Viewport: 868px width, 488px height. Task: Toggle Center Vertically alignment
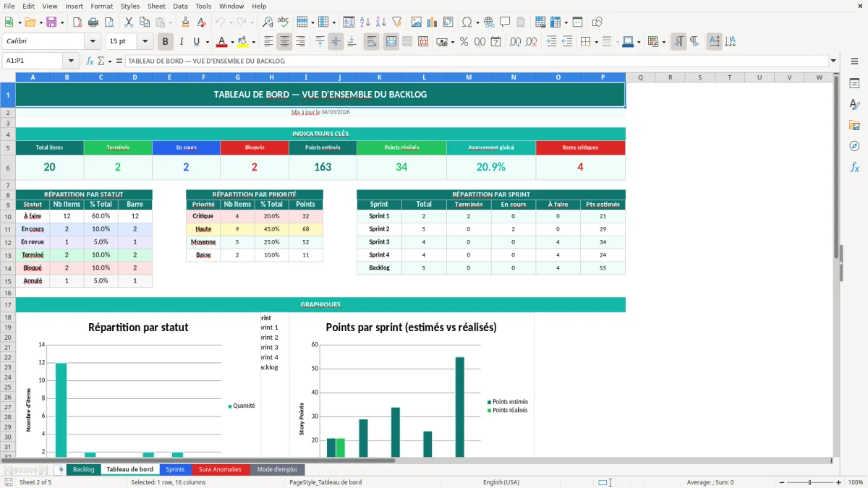336,42
